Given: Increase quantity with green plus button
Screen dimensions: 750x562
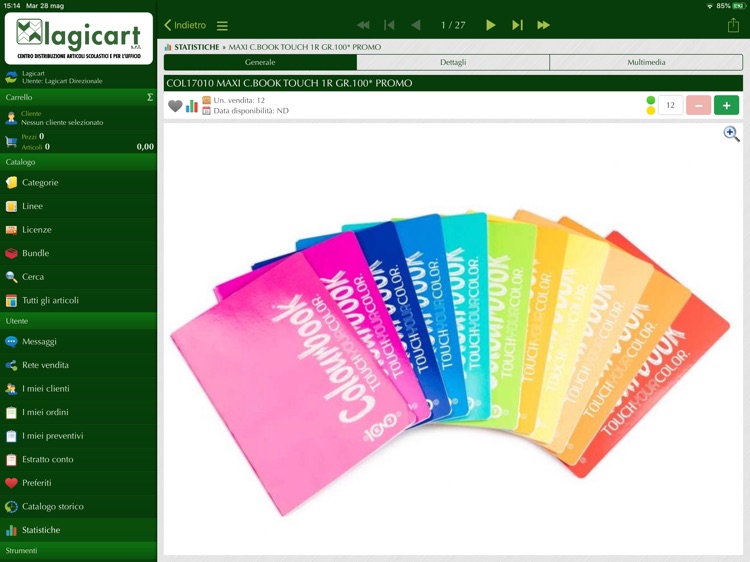Looking at the screenshot, I should coord(727,105).
